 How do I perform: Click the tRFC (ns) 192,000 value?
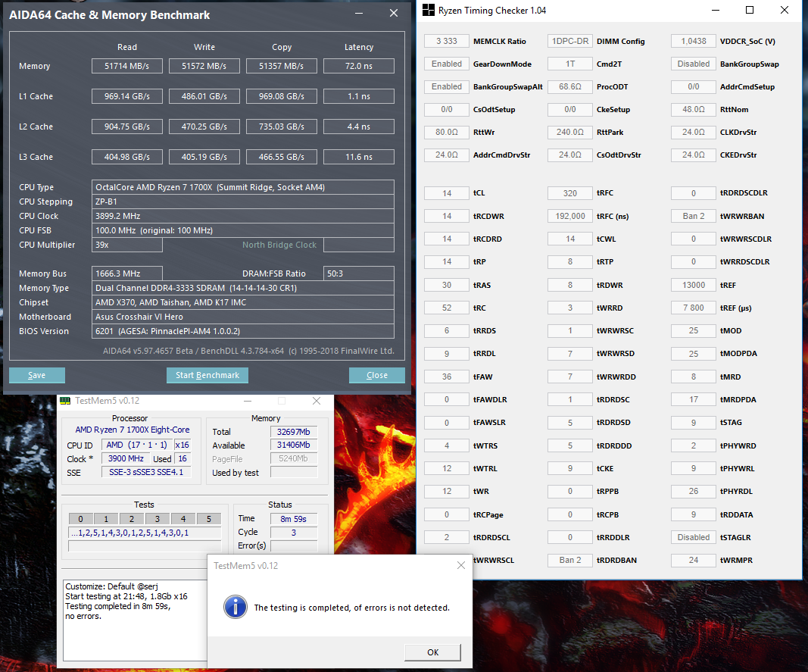(x=570, y=216)
